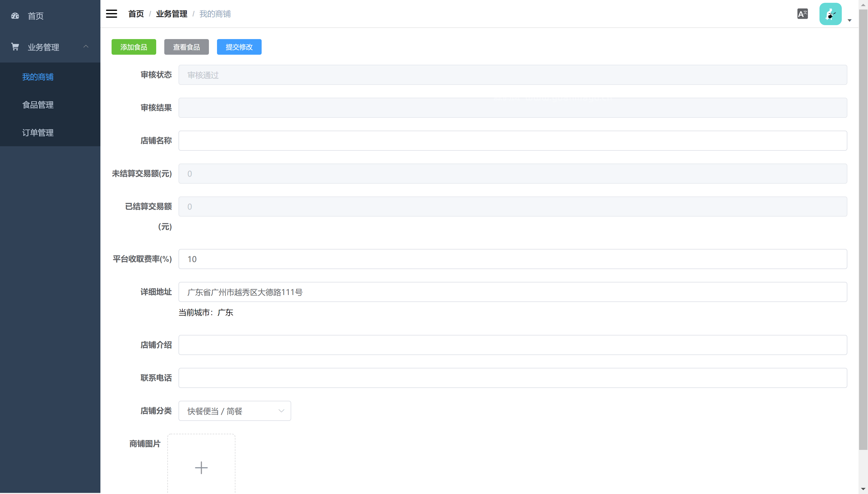This screenshot has width=868, height=494.
Task: Focus the 详细地址 address input
Action: pos(513,292)
